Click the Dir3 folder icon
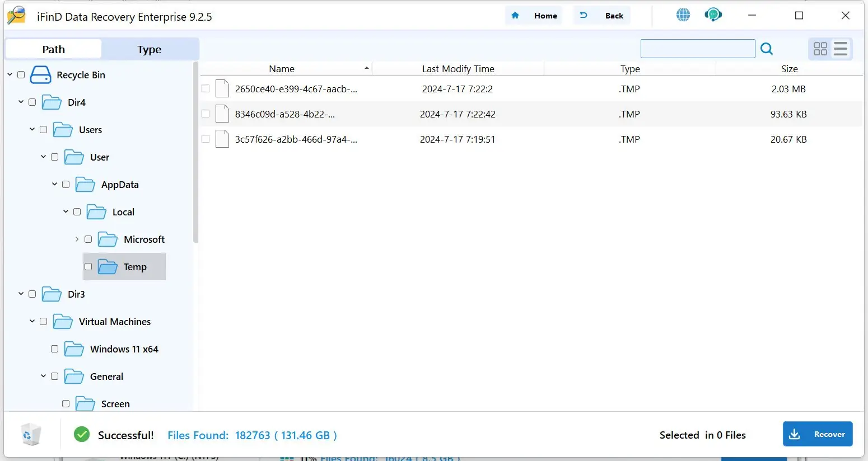The image size is (868, 461). coord(52,294)
